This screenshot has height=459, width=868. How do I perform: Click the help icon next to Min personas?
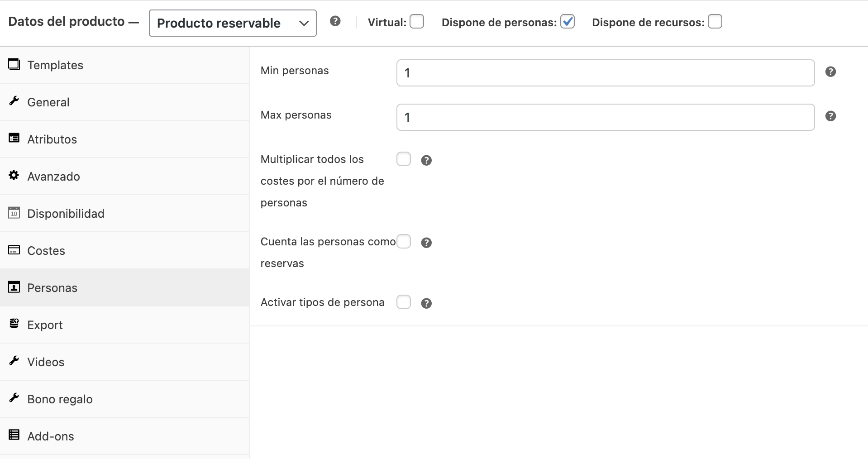pyautogui.click(x=830, y=72)
